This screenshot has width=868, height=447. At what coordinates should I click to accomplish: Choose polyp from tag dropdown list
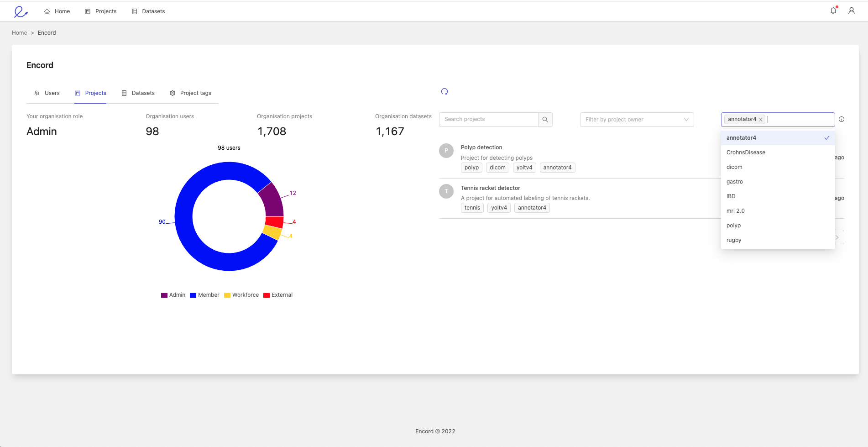pos(778,226)
